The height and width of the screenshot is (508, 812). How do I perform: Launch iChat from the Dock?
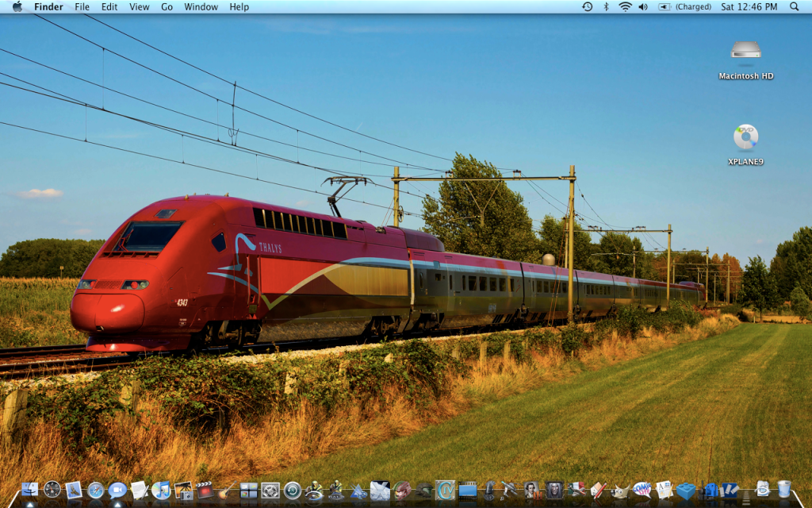(x=117, y=490)
